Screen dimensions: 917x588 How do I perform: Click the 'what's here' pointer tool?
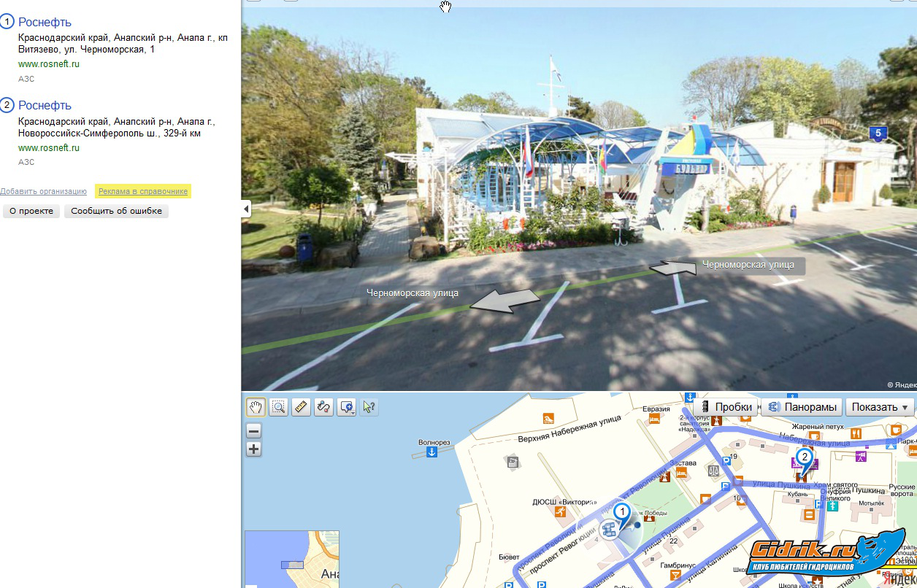369,407
